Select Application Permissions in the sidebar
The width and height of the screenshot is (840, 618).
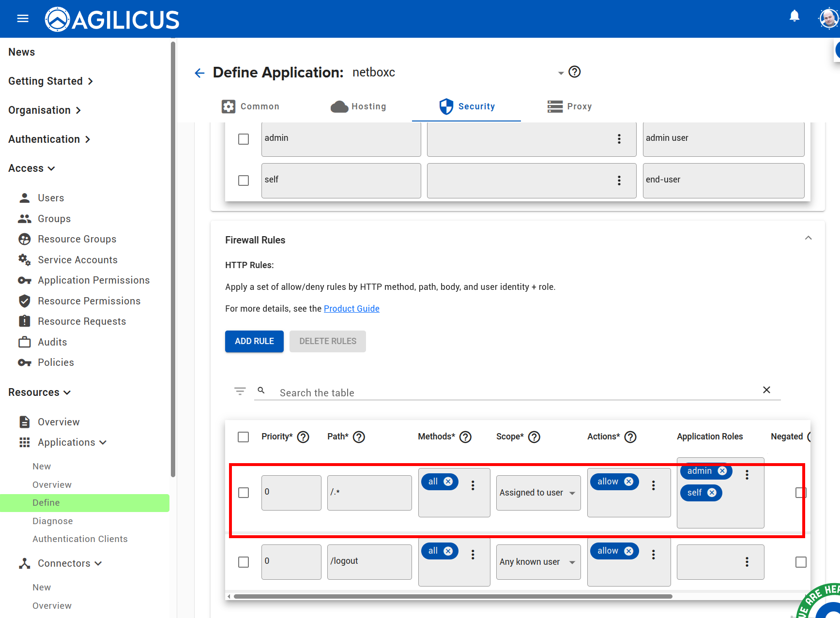(x=93, y=280)
